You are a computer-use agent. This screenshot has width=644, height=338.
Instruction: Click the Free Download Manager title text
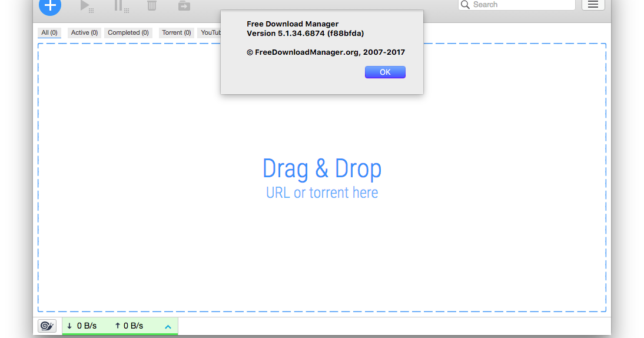point(293,24)
